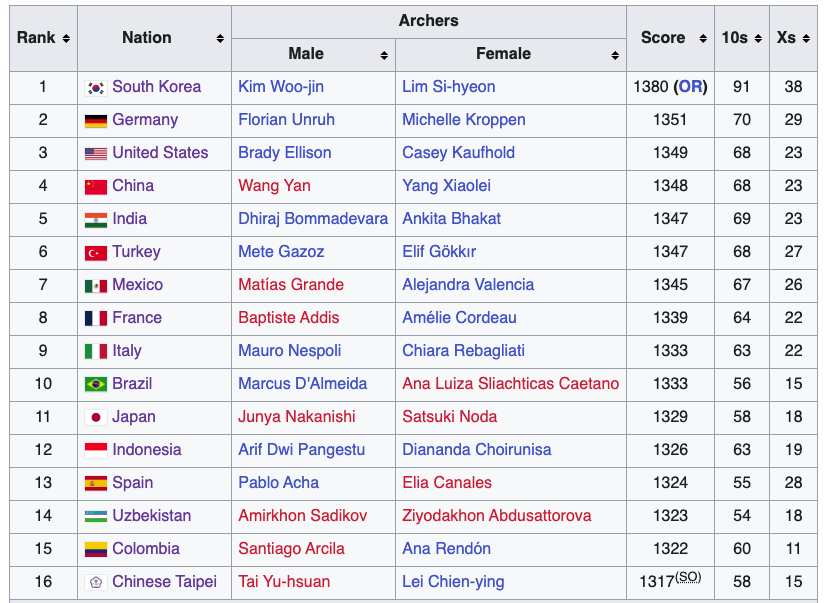Open the OR Olympic record link
This screenshot has height=603, width=831.
[690, 87]
